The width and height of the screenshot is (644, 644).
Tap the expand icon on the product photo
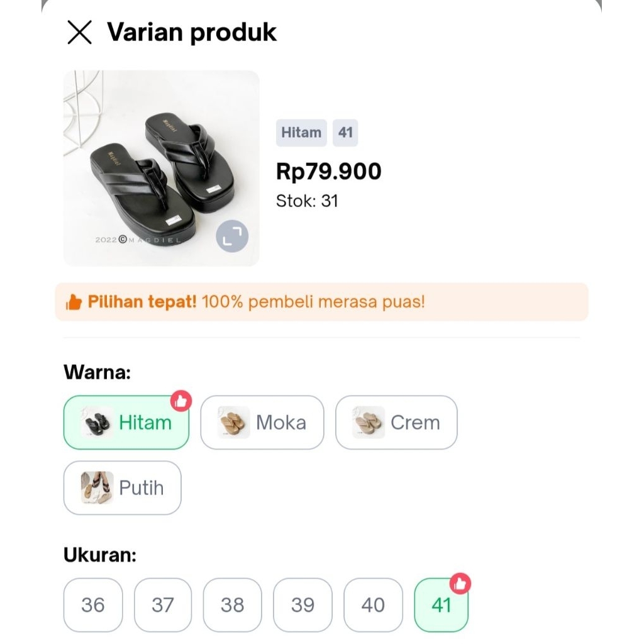point(232,236)
